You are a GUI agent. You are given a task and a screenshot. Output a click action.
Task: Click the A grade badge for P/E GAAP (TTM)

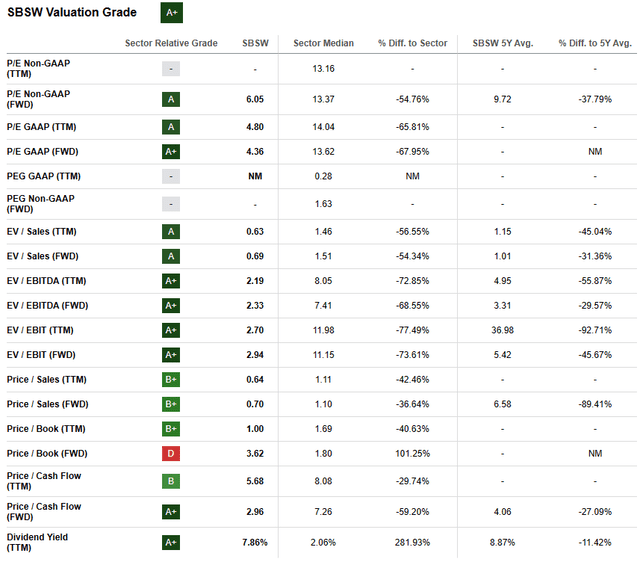[171, 127]
